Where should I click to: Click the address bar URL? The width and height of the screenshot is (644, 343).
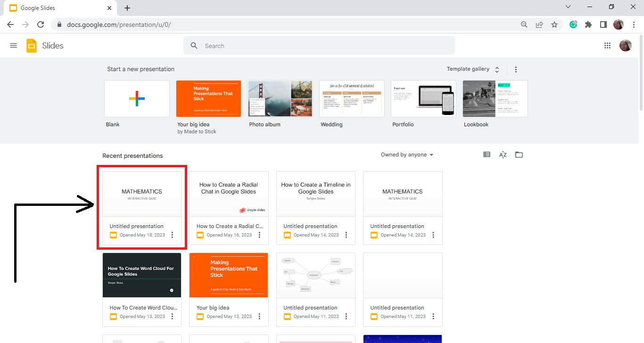pos(119,24)
